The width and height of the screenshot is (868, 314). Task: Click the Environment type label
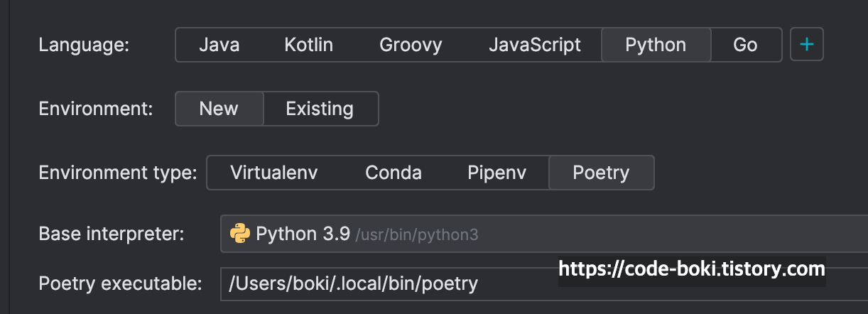[118, 173]
